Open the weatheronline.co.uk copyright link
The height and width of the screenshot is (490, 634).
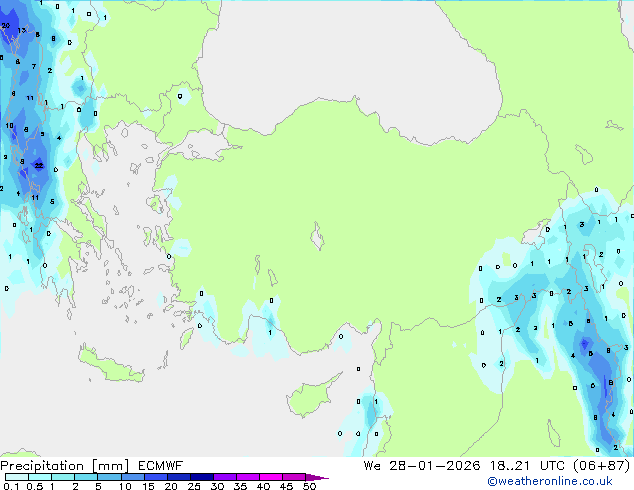coord(550,481)
